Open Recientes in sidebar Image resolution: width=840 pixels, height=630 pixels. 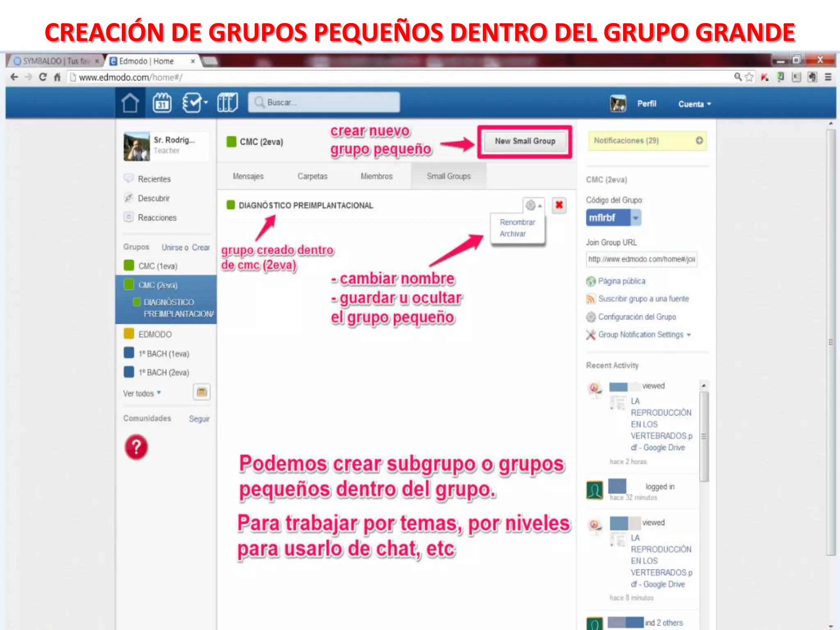click(154, 179)
